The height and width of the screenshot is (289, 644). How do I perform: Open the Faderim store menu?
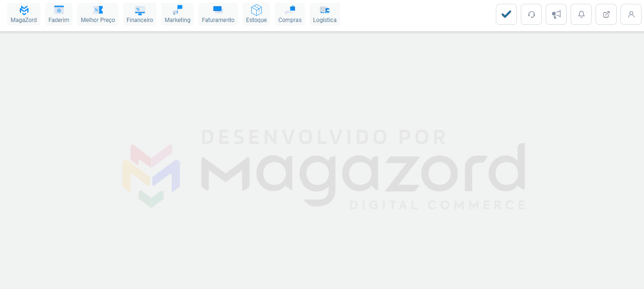point(59,14)
